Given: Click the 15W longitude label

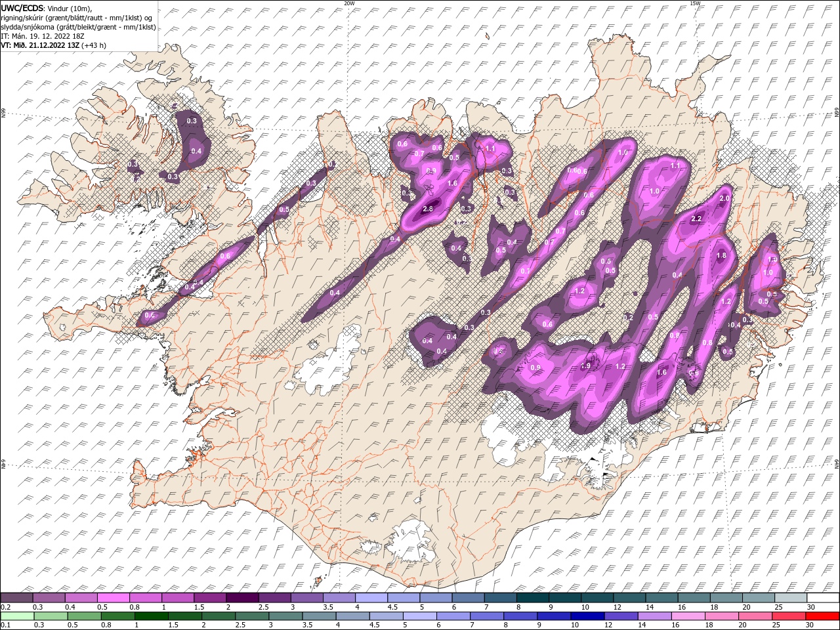Looking at the screenshot, I should coord(694,3).
